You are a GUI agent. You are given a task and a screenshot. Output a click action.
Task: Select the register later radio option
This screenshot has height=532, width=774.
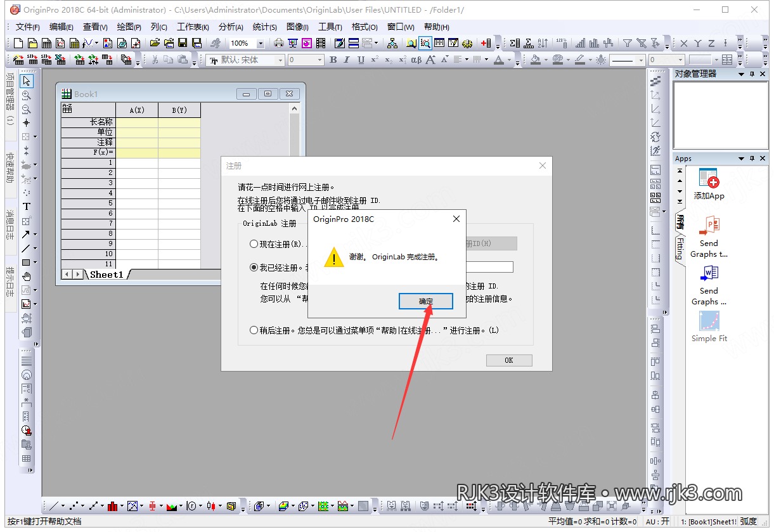point(254,330)
